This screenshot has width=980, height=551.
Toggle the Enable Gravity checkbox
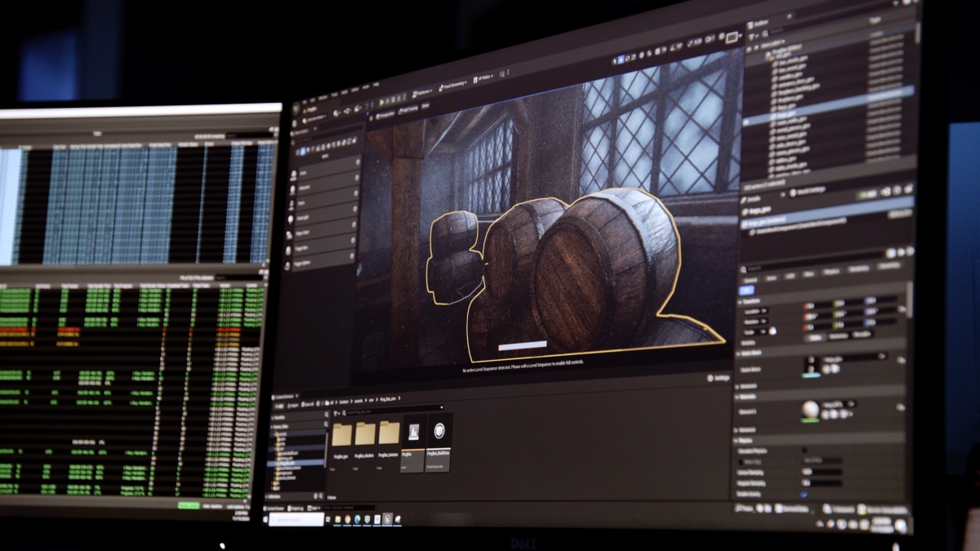803,495
